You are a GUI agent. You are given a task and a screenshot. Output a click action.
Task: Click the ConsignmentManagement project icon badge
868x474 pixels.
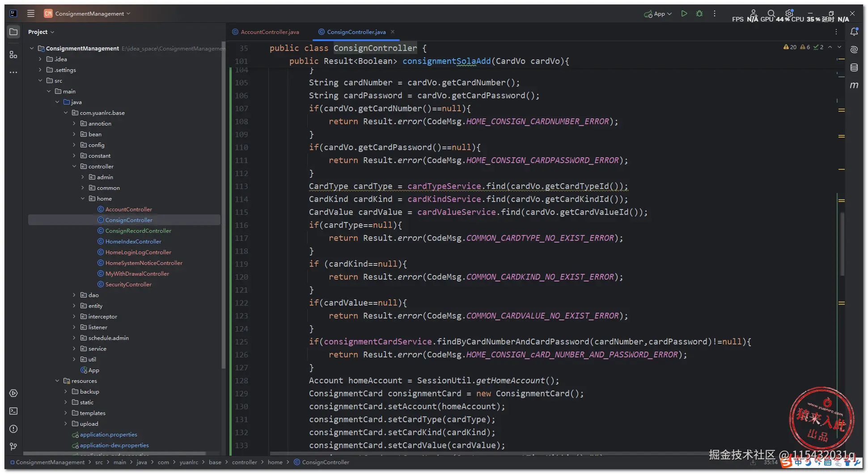(48, 13)
